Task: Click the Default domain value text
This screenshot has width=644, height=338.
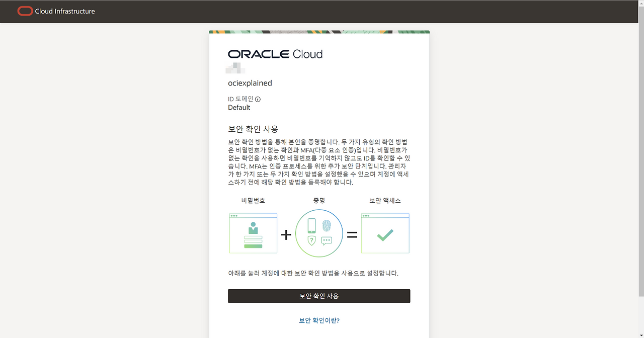Action: click(239, 107)
